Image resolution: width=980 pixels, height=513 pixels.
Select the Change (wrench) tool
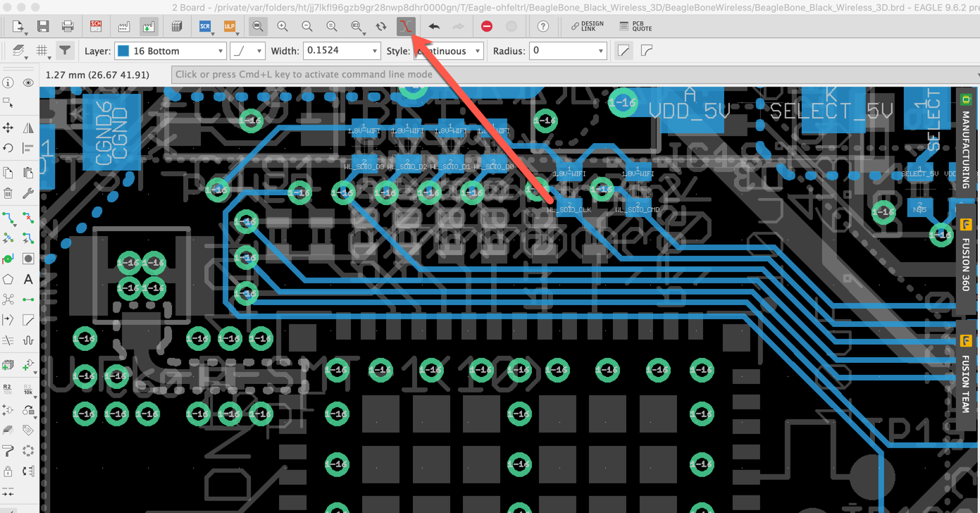click(x=28, y=192)
